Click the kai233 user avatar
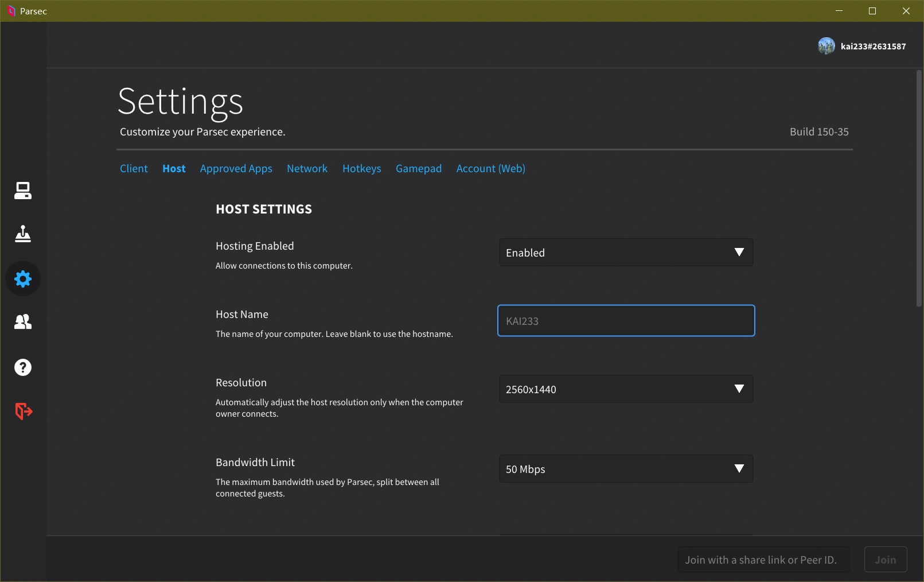The width and height of the screenshot is (924, 582). (x=826, y=46)
